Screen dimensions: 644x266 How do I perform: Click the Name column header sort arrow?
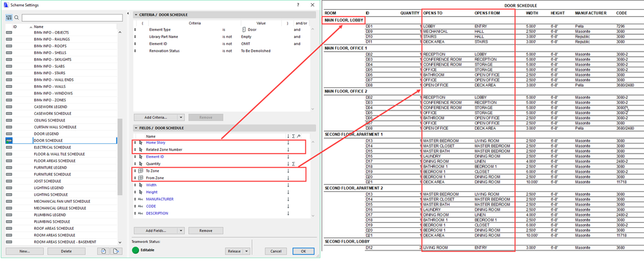pyautogui.click(x=31, y=26)
